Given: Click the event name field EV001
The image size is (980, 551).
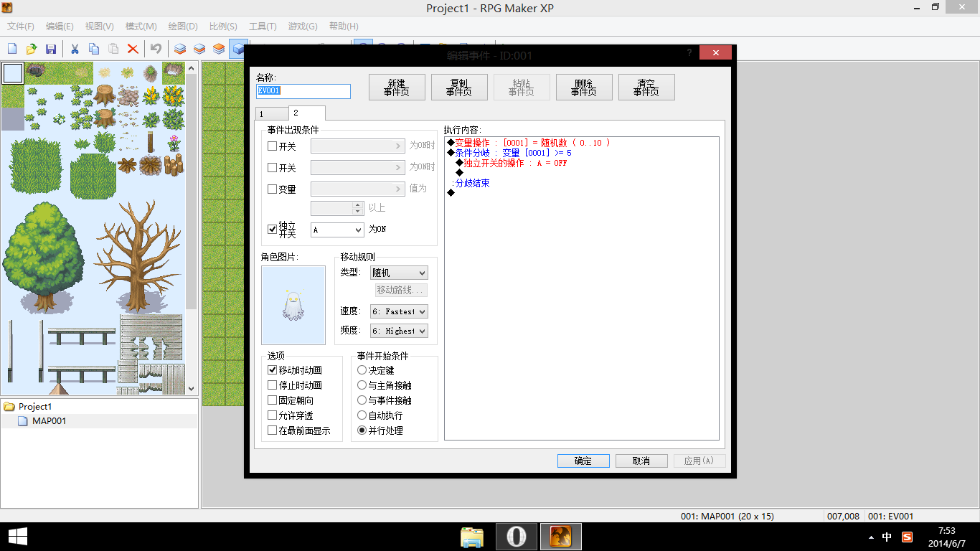Looking at the screenshot, I should pos(303,91).
